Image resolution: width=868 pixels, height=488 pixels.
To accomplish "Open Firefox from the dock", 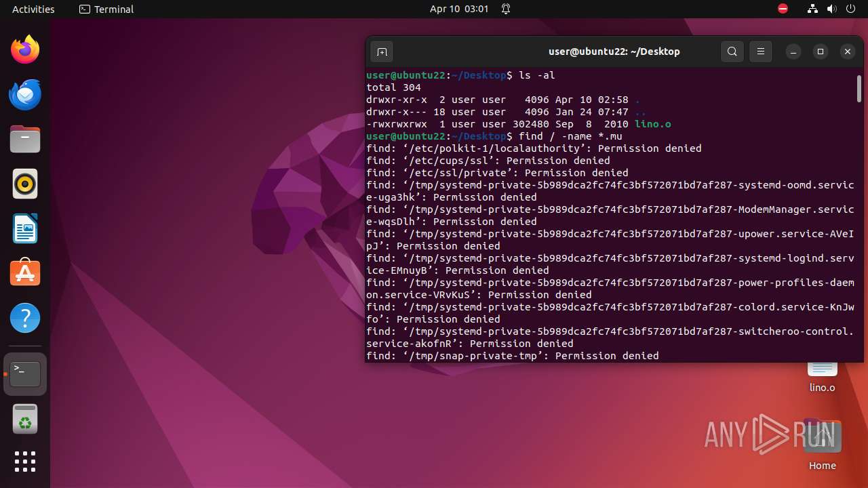I will pyautogui.click(x=25, y=49).
